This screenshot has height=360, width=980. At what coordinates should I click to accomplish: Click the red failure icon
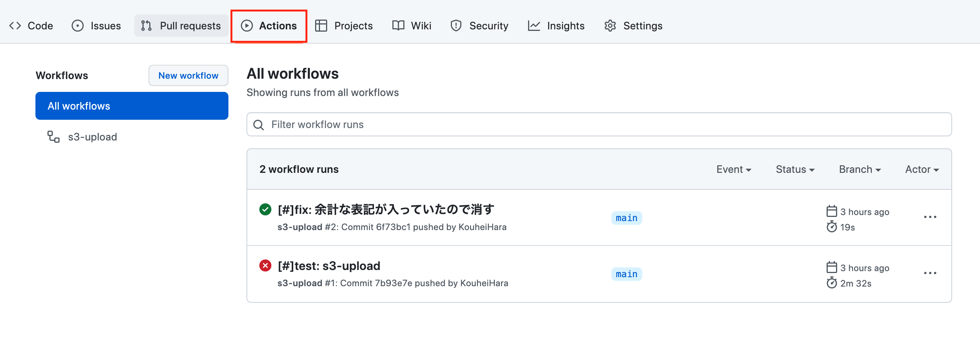pyautogui.click(x=265, y=265)
